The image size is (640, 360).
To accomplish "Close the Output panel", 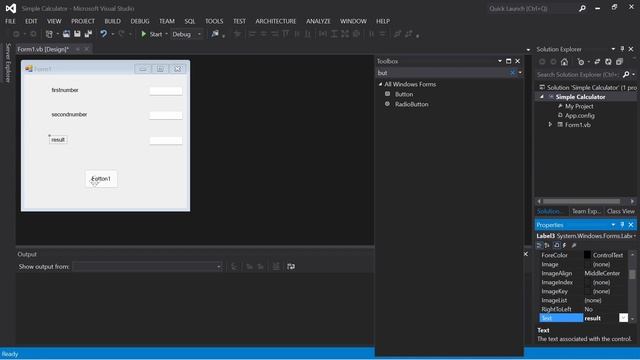I will 526,254.
